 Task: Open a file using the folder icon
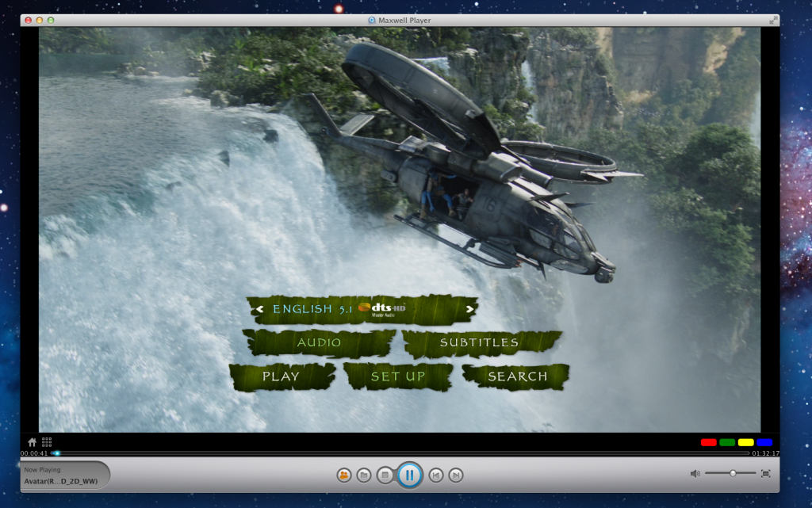[362, 474]
